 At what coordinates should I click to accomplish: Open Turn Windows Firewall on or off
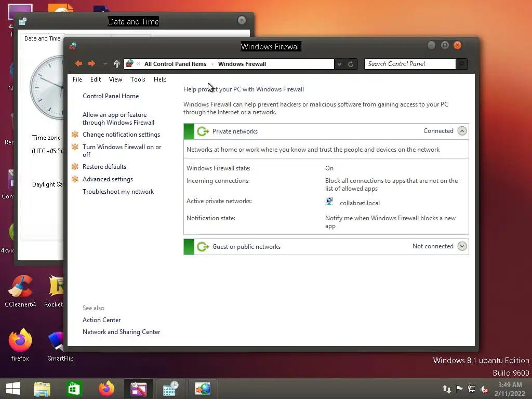[x=122, y=151]
